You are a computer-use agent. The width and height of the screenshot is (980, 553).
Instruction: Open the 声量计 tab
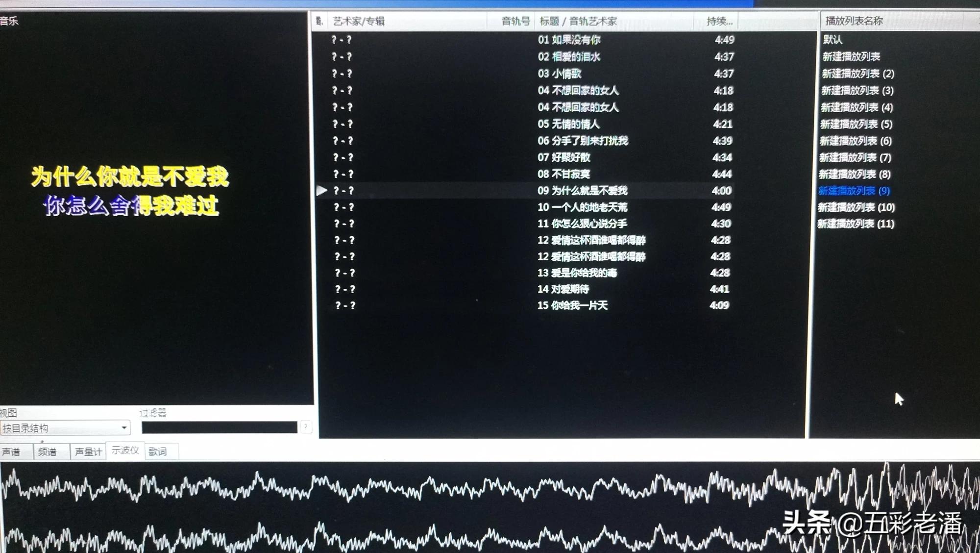coord(88,452)
